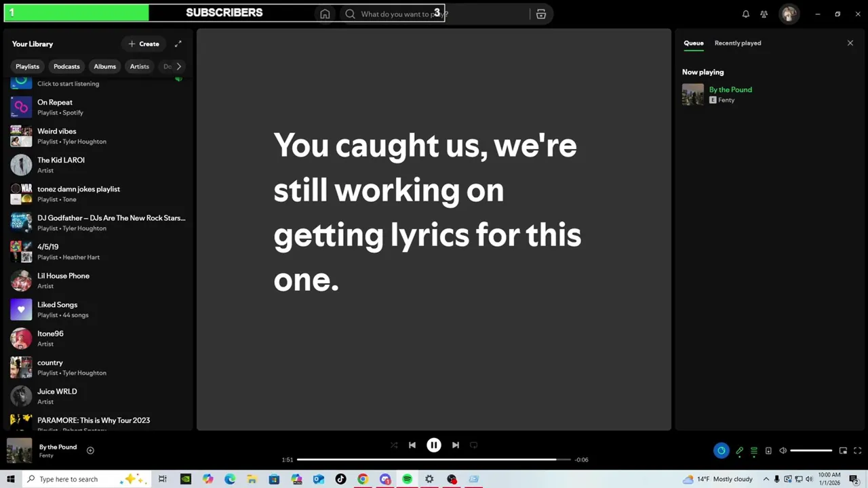
Task: Open Spotify taskbar icon
Action: pyautogui.click(x=407, y=479)
